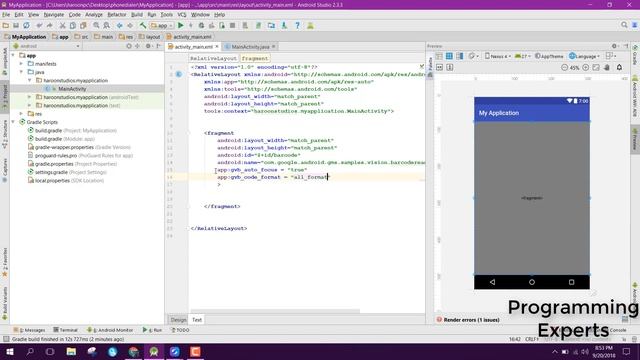The width and height of the screenshot is (640, 360).
Task: Click the Render errors red icon
Action: pyautogui.click(x=439, y=320)
